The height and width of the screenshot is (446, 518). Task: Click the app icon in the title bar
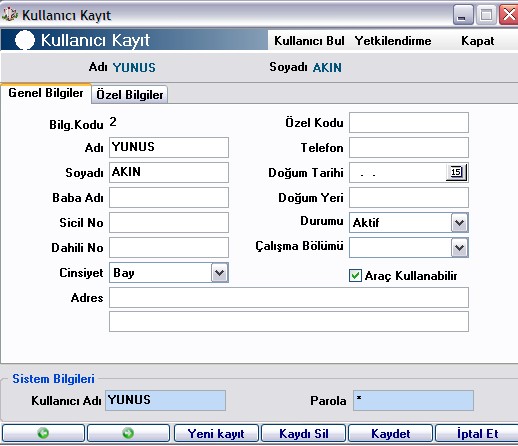tap(10, 15)
